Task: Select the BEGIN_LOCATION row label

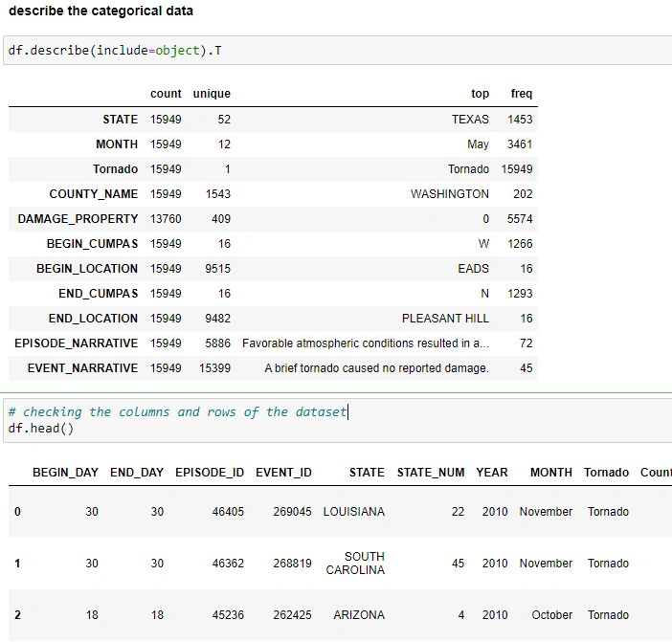Action: [87, 269]
